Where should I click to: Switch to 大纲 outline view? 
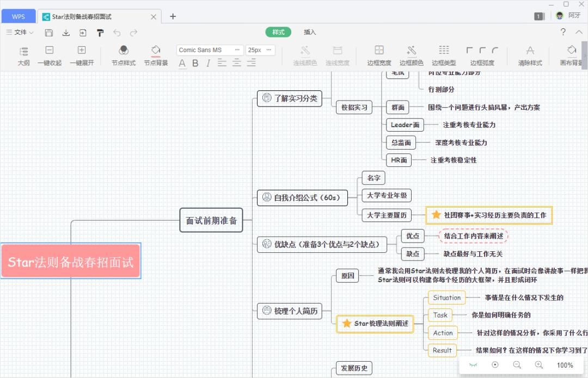point(23,54)
